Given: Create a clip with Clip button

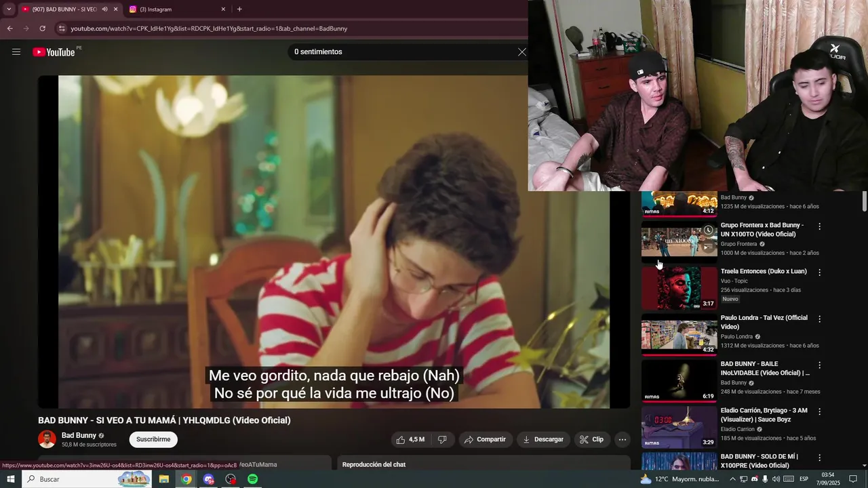Looking at the screenshot, I should click(x=591, y=439).
